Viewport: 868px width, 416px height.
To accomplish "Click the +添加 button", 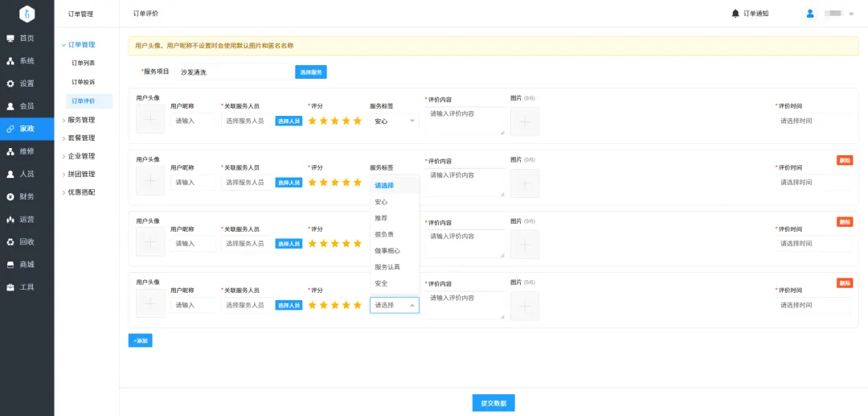I will [x=140, y=340].
